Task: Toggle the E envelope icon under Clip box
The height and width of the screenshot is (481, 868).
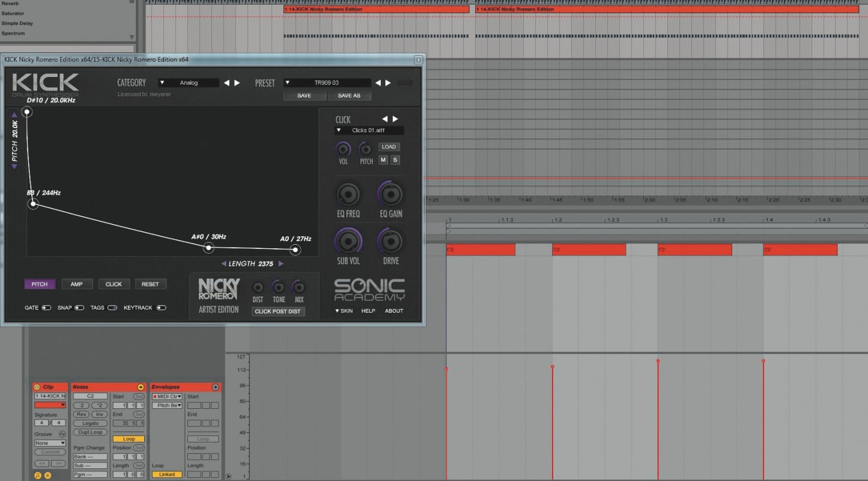Action: 48,476
